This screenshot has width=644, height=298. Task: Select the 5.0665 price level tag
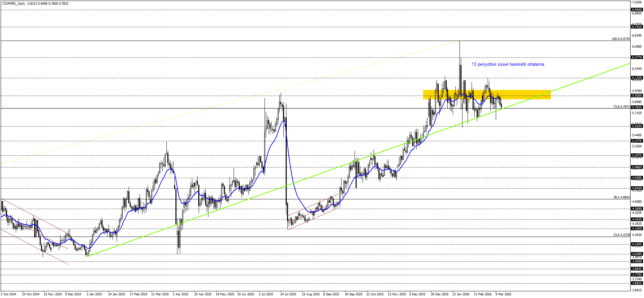click(637, 167)
